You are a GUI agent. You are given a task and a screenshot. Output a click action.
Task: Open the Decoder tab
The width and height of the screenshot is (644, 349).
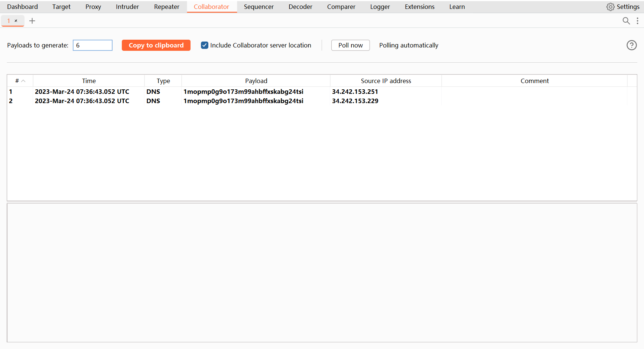pyautogui.click(x=300, y=7)
